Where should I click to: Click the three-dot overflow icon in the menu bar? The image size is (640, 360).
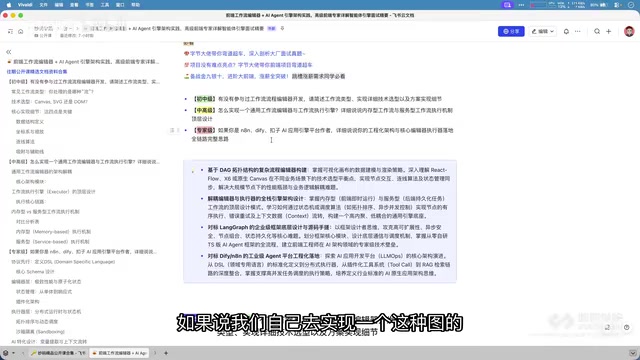[x=521, y=5]
